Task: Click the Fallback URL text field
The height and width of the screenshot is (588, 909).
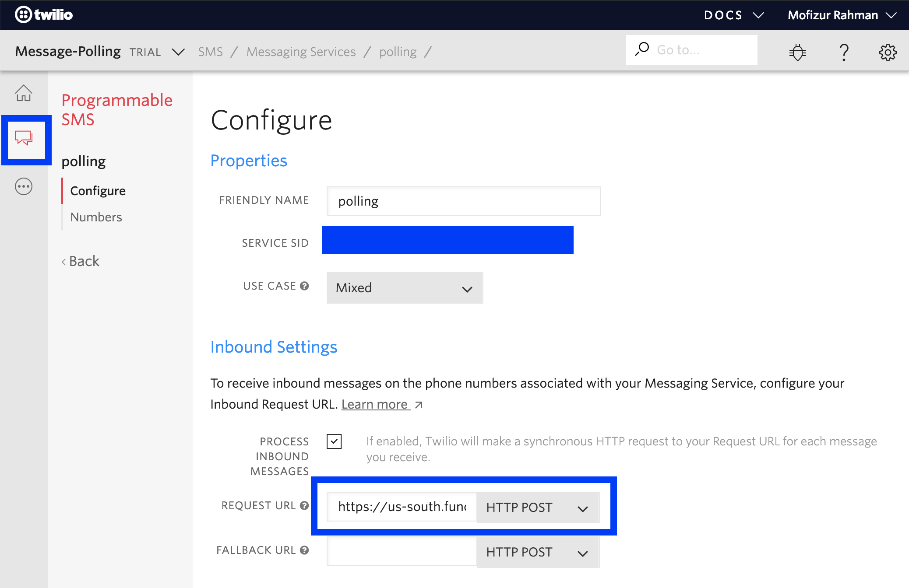Action: tap(402, 551)
